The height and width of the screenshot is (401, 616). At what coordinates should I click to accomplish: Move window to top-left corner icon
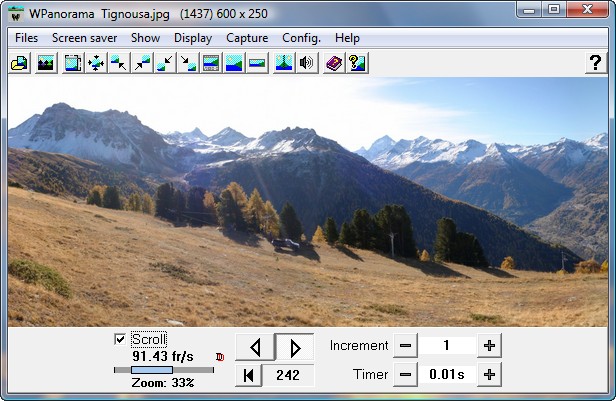point(119,63)
